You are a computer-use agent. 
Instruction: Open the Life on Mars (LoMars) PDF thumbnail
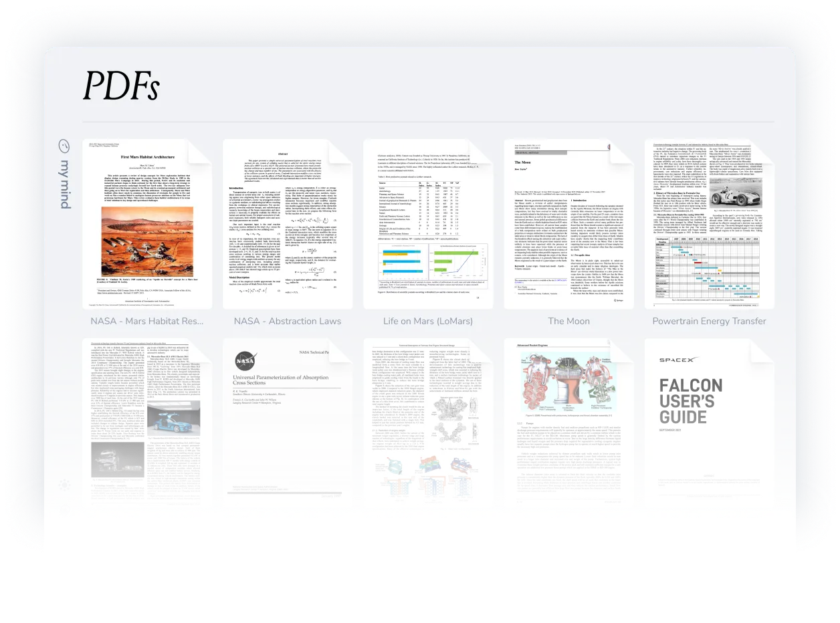point(427,225)
